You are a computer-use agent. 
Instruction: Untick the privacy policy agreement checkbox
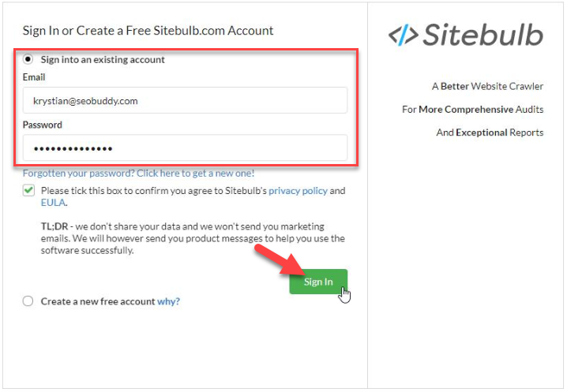pyautogui.click(x=28, y=190)
